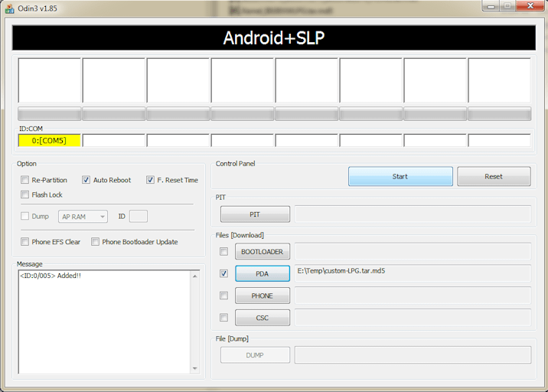The height and width of the screenshot is (392, 548).
Task: Uncheck the checkbox beside PDA button
Action: click(x=224, y=273)
